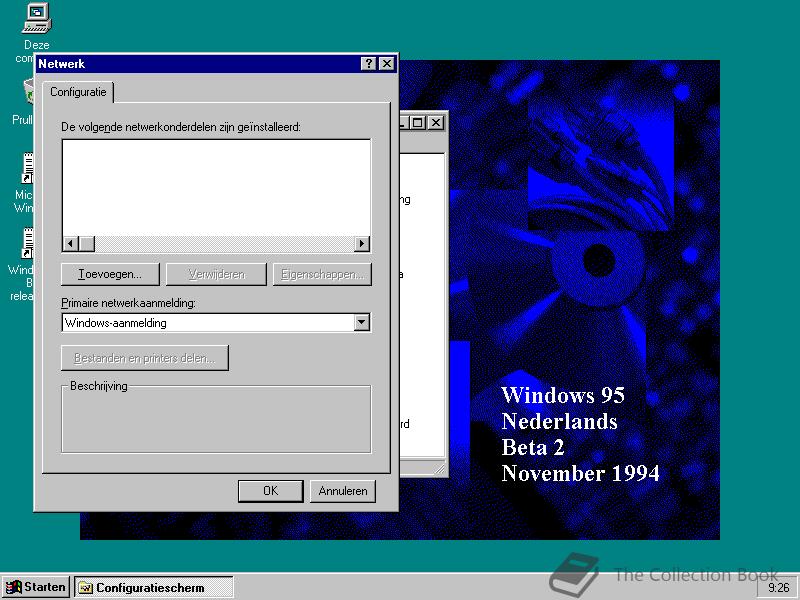Click the Toevoegen... button

pos(110,274)
